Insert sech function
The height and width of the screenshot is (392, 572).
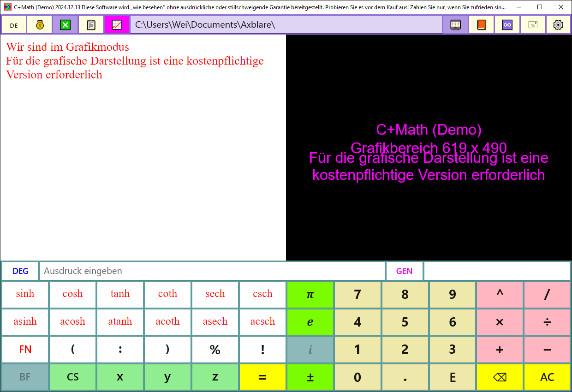tap(215, 294)
